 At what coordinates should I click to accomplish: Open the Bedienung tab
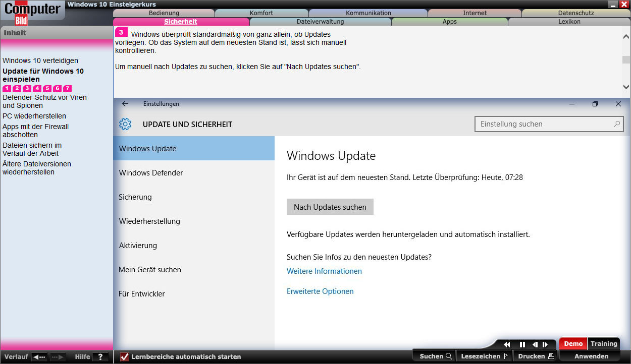[165, 13]
